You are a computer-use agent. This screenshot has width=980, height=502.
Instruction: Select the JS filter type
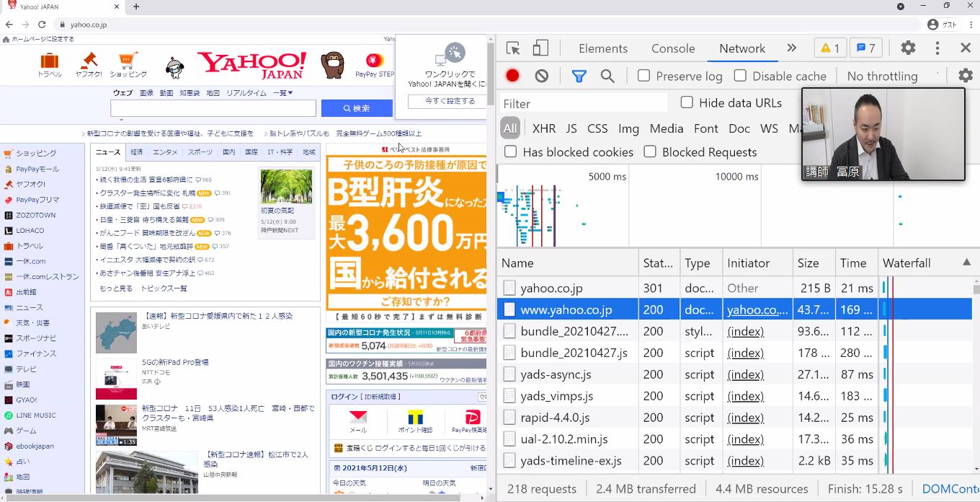(x=571, y=128)
